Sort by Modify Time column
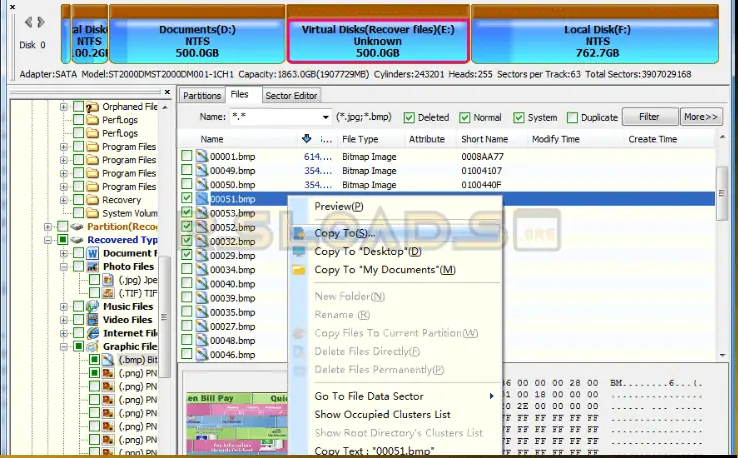 [555, 139]
